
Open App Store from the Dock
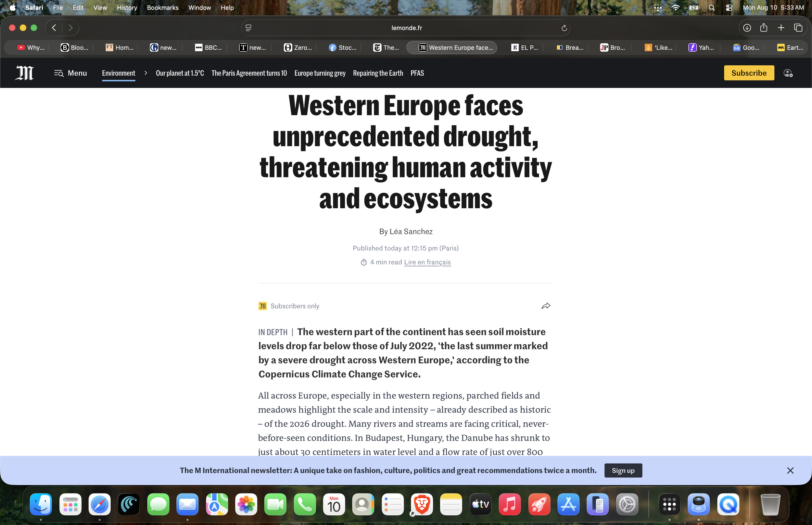(568, 504)
